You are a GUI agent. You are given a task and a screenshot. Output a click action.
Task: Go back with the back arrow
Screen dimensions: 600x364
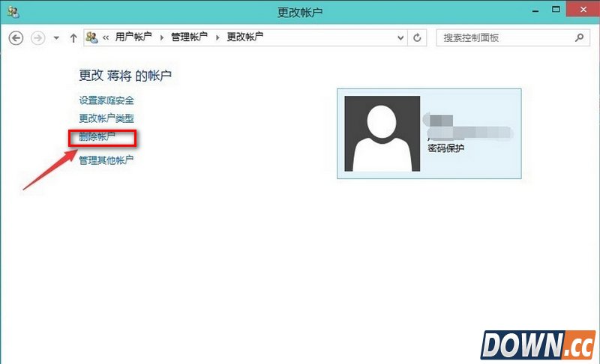(x=16, y=37)
